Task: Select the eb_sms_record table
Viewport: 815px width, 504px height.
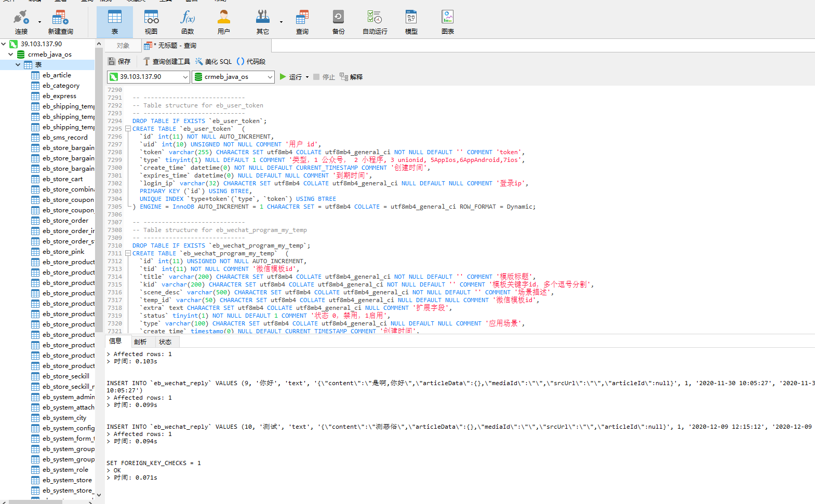Action: point(65,138)
